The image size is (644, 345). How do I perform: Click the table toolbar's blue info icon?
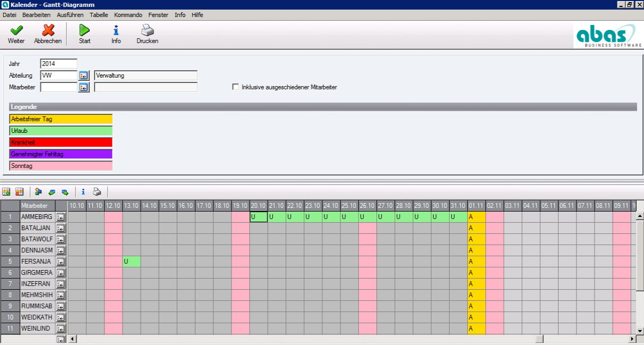[x=83, y=192]
